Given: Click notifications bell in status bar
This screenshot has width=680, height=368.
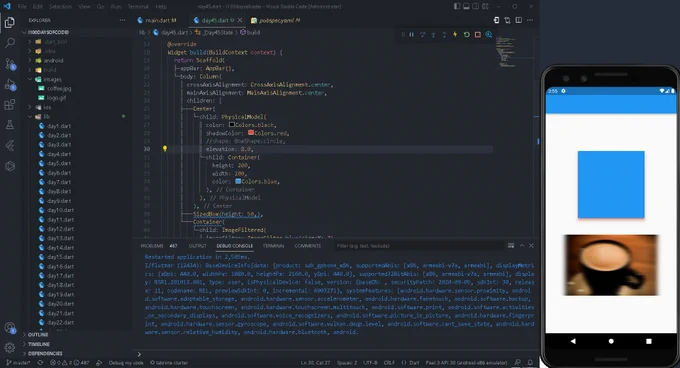Looking at the screenshot, I should coord(530,362).
